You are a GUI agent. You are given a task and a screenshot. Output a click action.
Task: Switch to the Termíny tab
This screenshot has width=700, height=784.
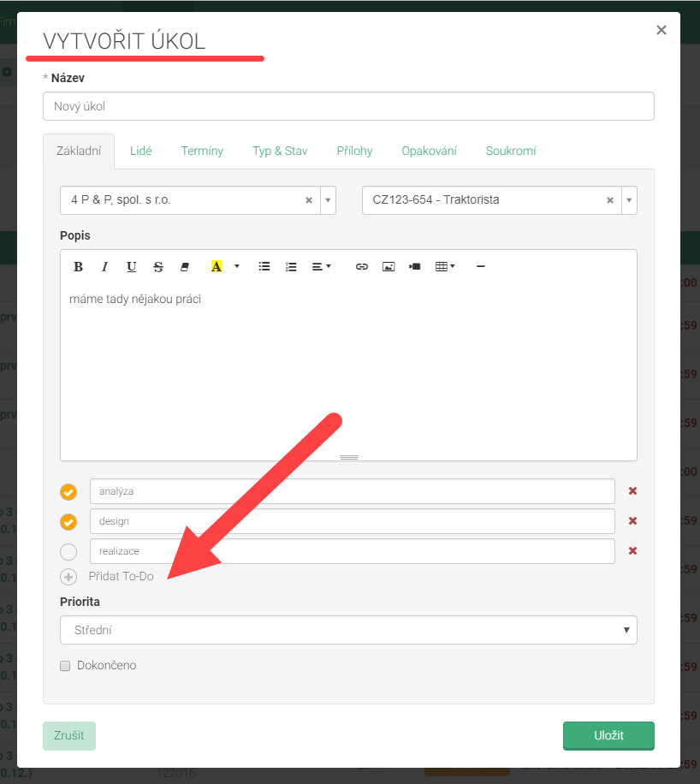coord(202,151)
